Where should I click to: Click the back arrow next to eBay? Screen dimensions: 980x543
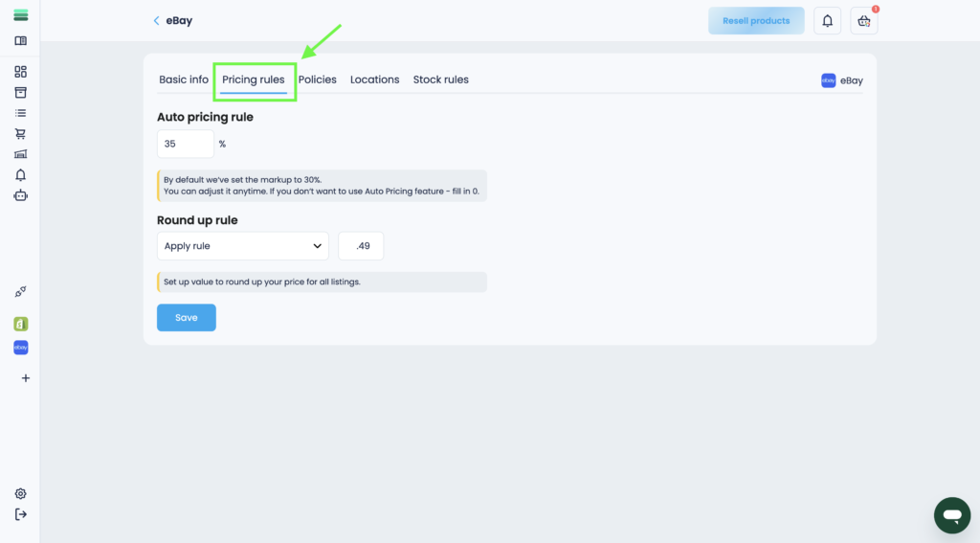(x=157, y=21)
